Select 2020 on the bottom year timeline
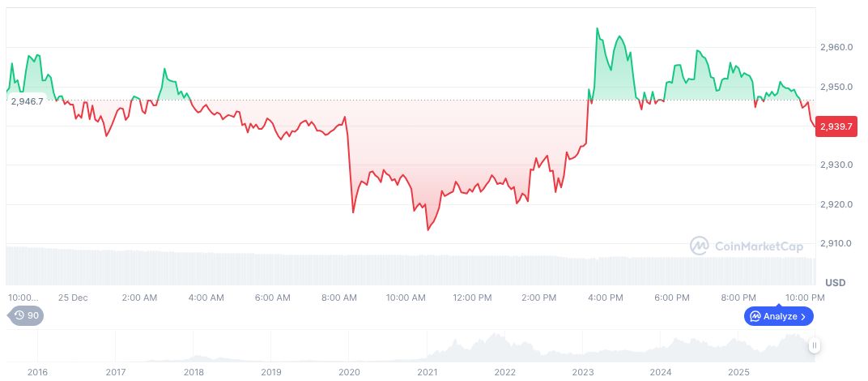This screenshot has height=381, width=868. (349, 372)
